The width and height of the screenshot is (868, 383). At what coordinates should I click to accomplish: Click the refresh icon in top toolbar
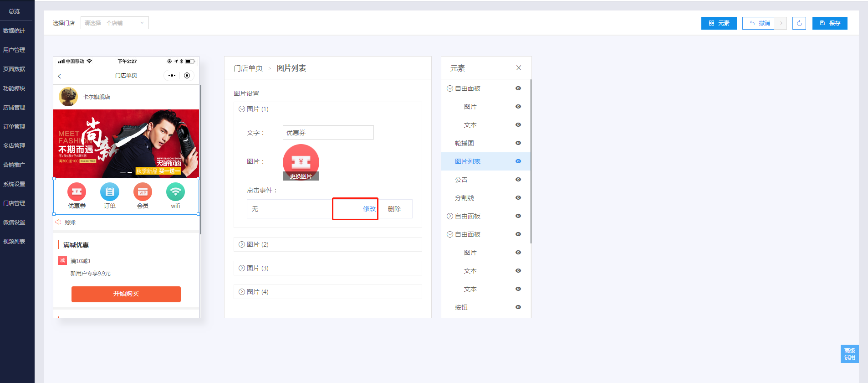point(799,23)
